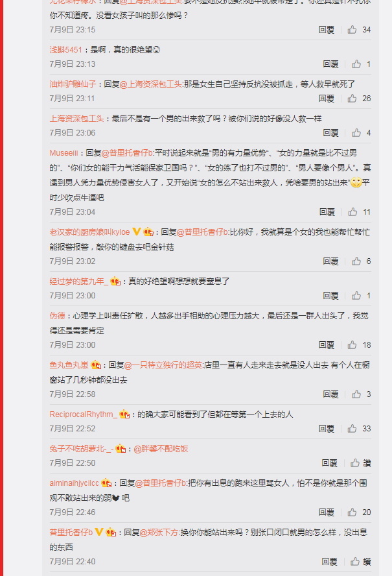The image size is (392, 576).
Task: Like the Museeiii comment thumbs-up
Action: (x=352, y=212)
